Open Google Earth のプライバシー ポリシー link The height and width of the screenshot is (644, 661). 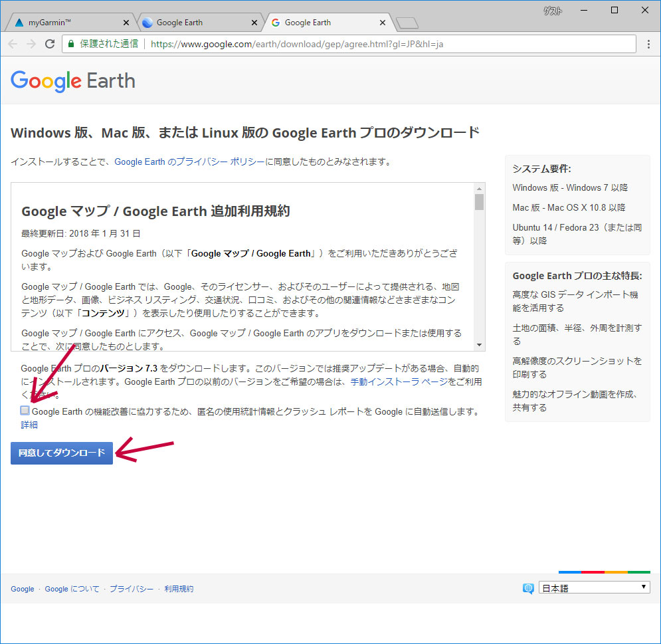(189, 161)
